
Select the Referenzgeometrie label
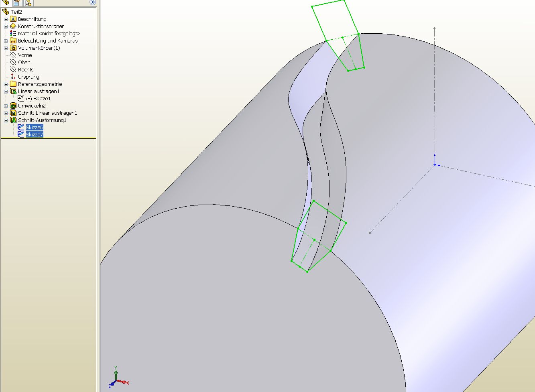coord(40,84)
